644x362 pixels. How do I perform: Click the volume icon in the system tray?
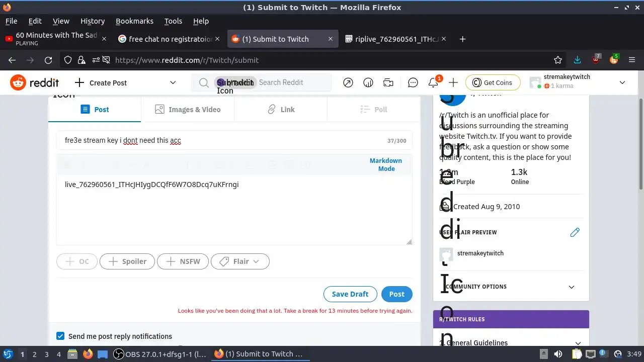click(558, 354)
